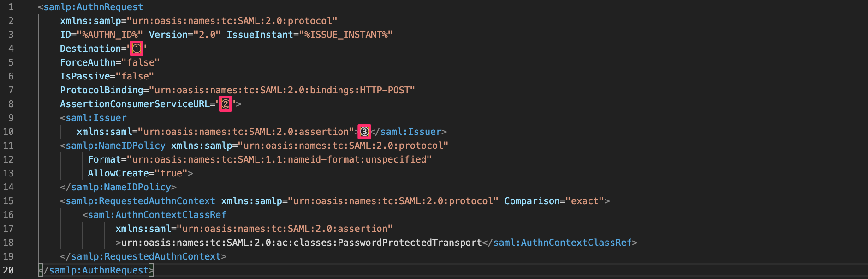This screenshot has height=279, width=868.
Task: Click the circled number 3 marker
Action: click(x=364, y=132)
